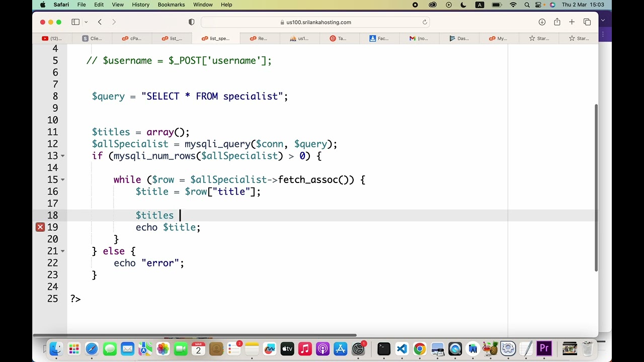
Task: Open Visual Studio Code from the Dock
Action: pos(401,348)
